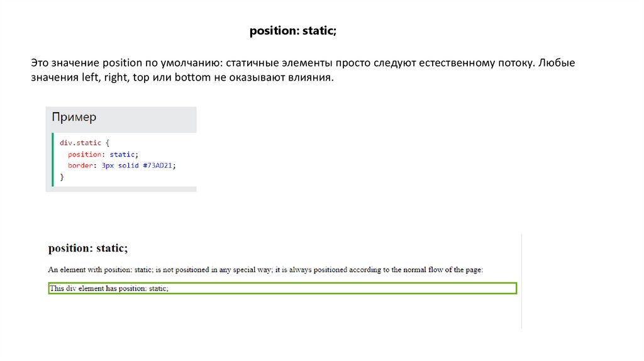Click the Russian sentence starting with "Это значение position"
The image size is (644, 361).
tap(302, 64)
